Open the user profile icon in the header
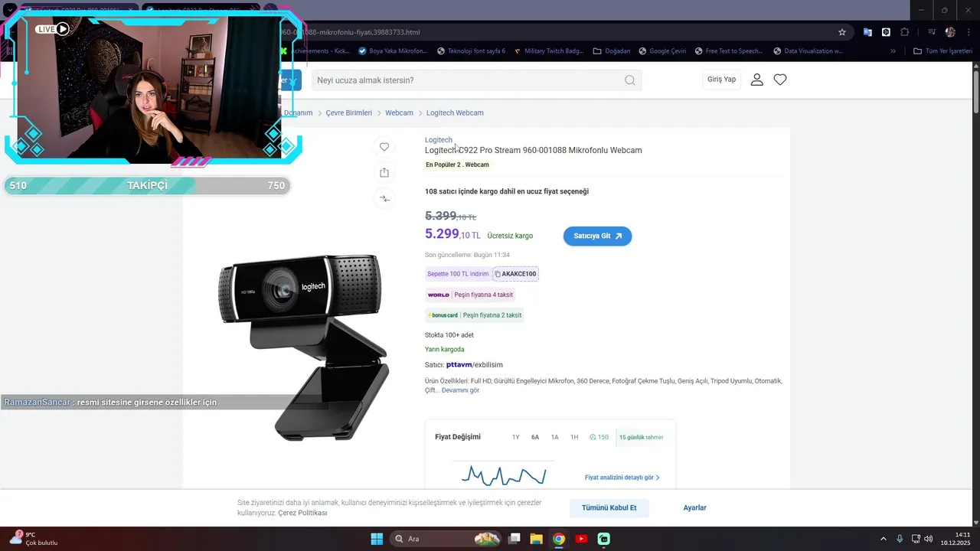The height and width of the screenshot is (551, 980). [x=756, y=80]
